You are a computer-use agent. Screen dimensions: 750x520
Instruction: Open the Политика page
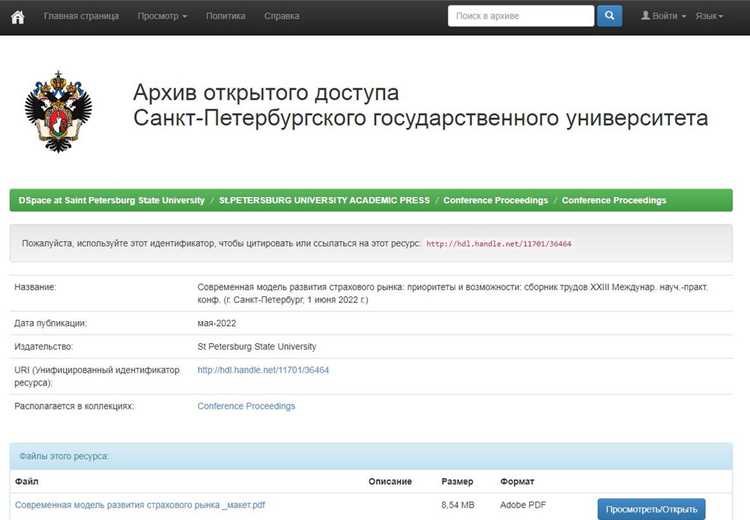(225, 16)
